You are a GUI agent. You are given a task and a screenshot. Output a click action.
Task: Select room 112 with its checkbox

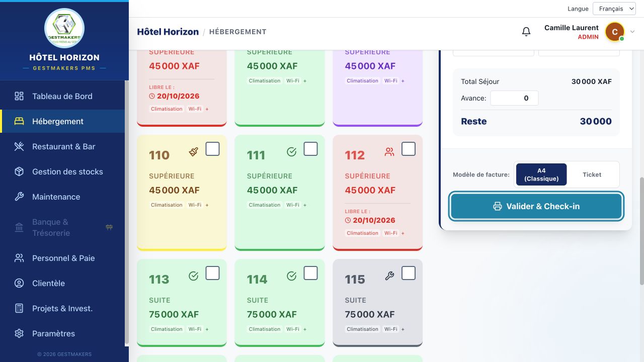pyautogui.click(x=409, y=149)
